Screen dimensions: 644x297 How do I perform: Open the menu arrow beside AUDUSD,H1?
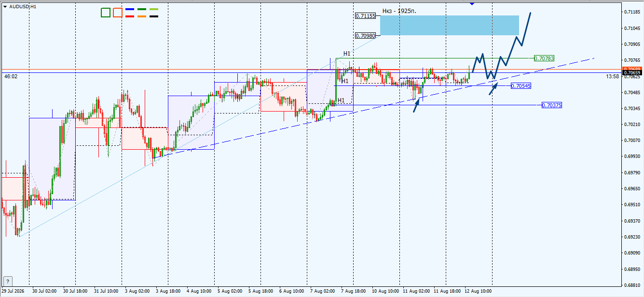(x=5, y=7)
